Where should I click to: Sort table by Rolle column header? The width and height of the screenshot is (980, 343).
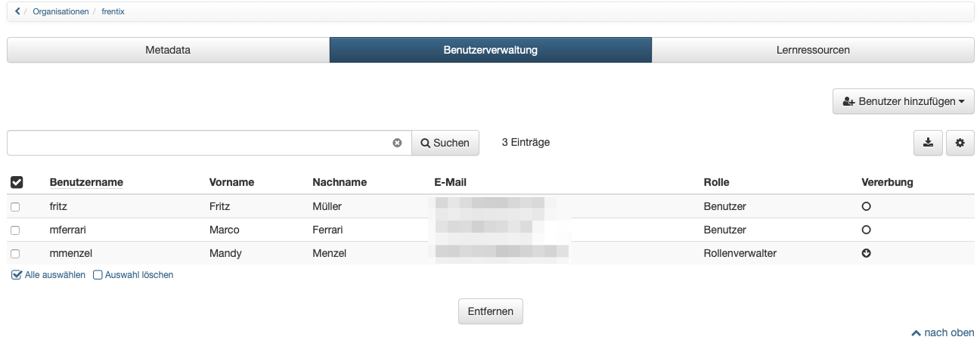point(716,182)
